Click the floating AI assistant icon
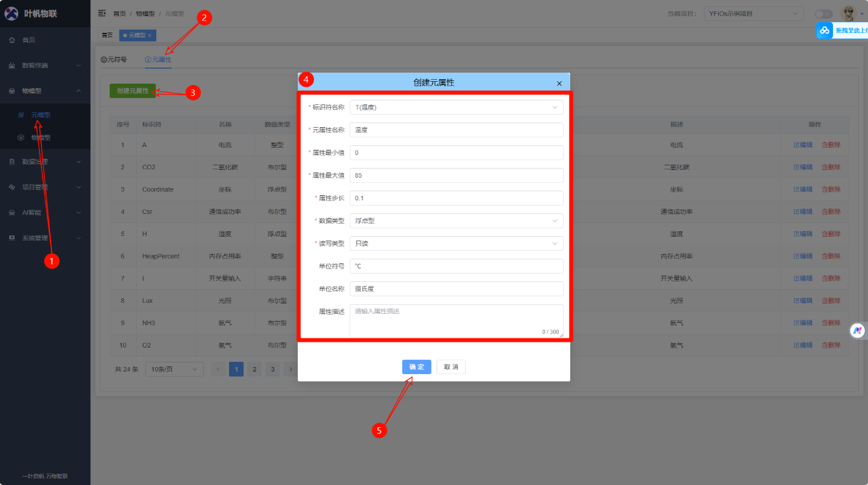This screenshot has width=868, height=485. [858, 330]
